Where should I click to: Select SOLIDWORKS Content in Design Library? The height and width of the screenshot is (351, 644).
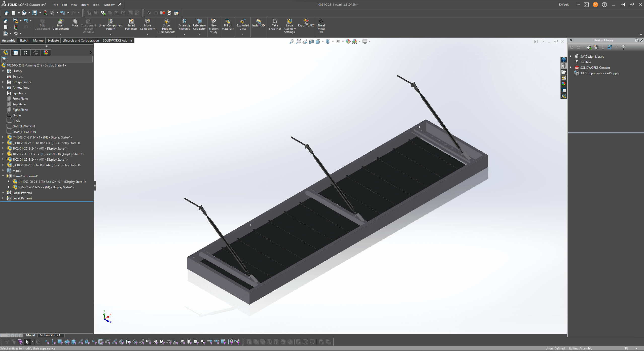coord(595,68)
